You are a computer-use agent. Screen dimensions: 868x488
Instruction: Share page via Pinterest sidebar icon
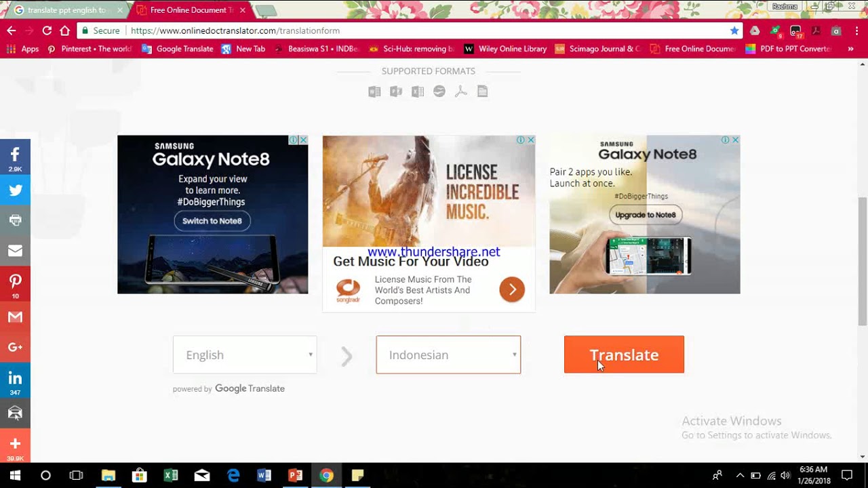[x=15, y=284]
